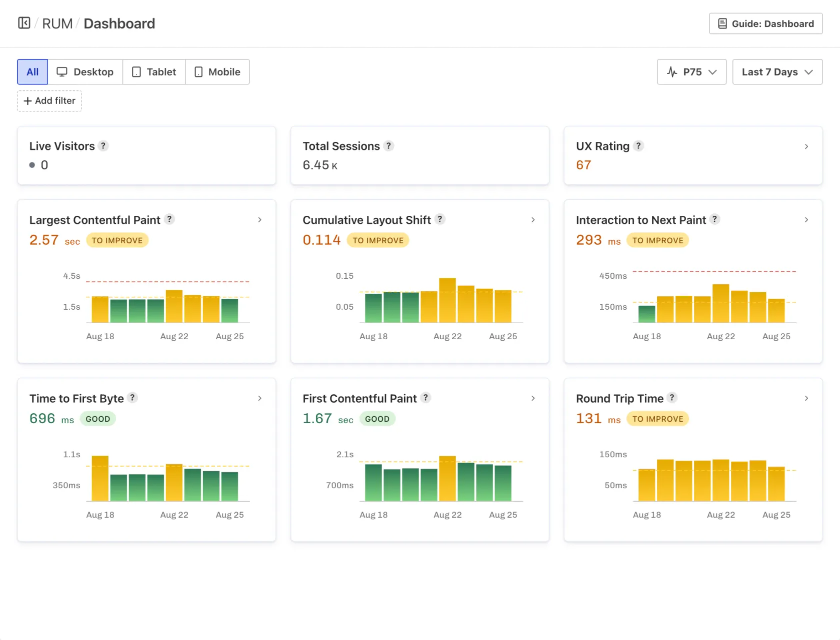Open the Last 7 Days dropdown
Image resolution: width=840 pixels, height=640 pixels.
777,72
